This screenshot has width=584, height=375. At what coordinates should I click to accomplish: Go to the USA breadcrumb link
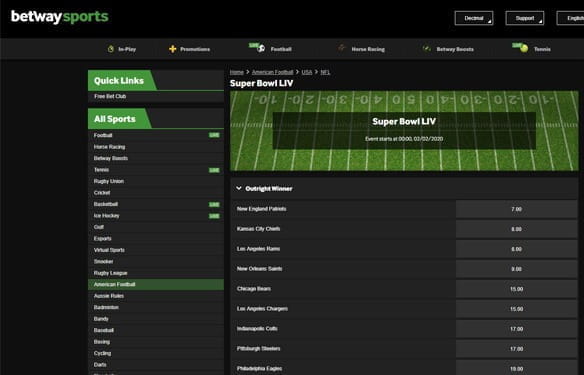point(307,72)
